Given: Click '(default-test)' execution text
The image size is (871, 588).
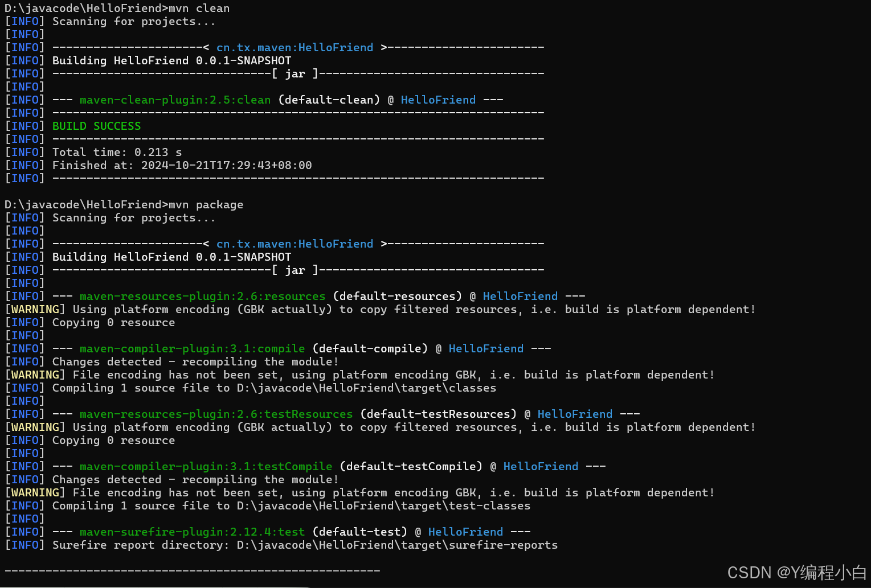Looking at the screenshot, I should coord(360,532).
